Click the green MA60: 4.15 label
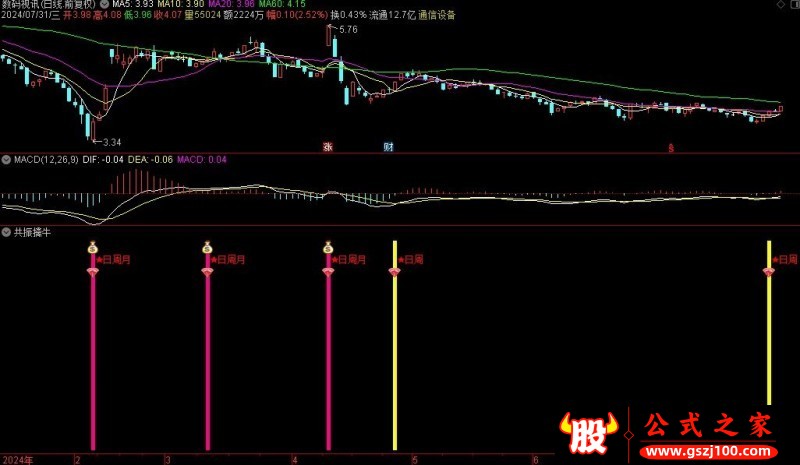The height and width of the screenshot is (465, 800). [x=282, y=4]
